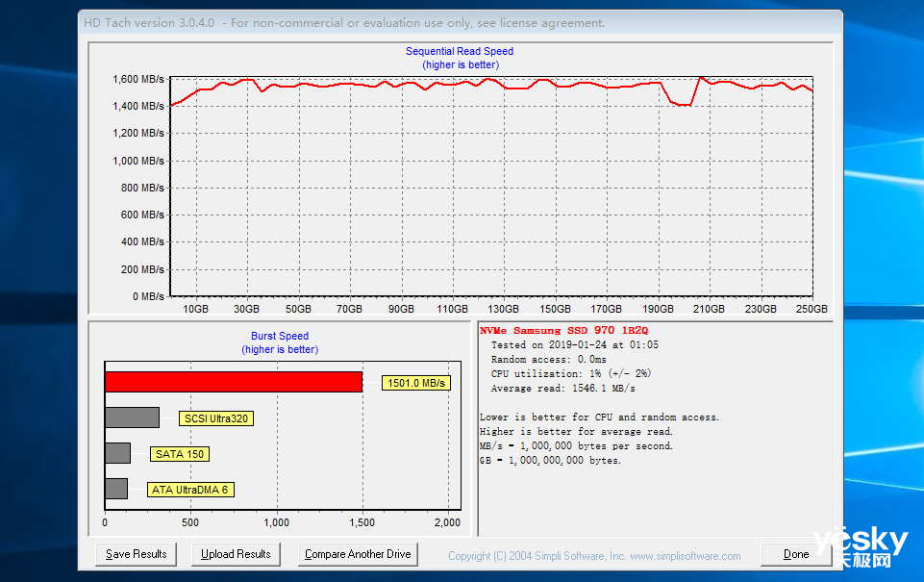Click the "110GB" axis label
This screenshot has width=924, height=582.
pyautogui.click(x=453, y=309)
